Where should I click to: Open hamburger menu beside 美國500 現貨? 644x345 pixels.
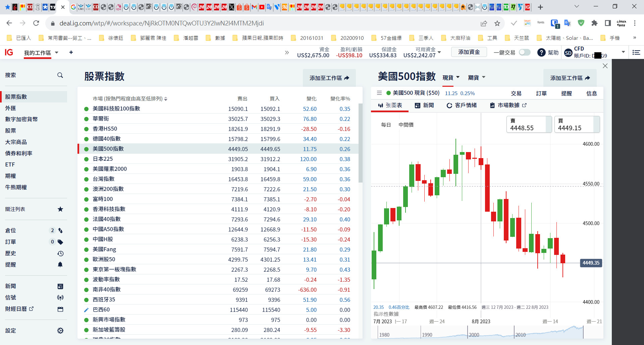pos(379,93)
